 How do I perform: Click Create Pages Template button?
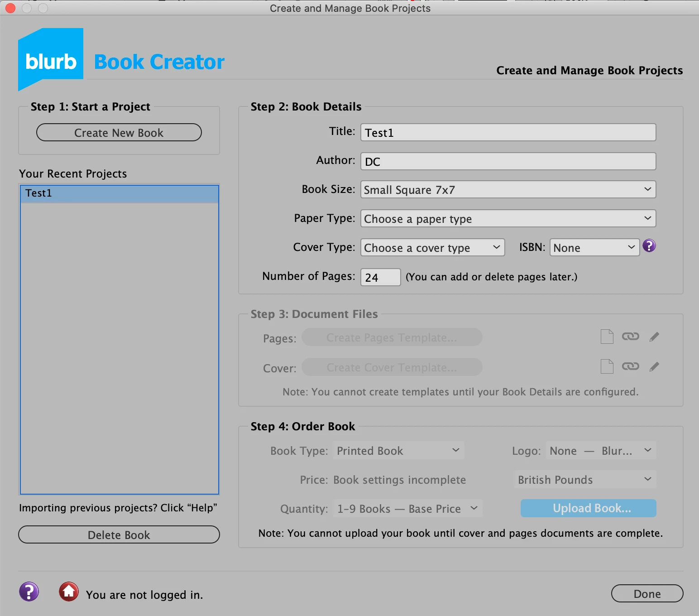point(392,337)
